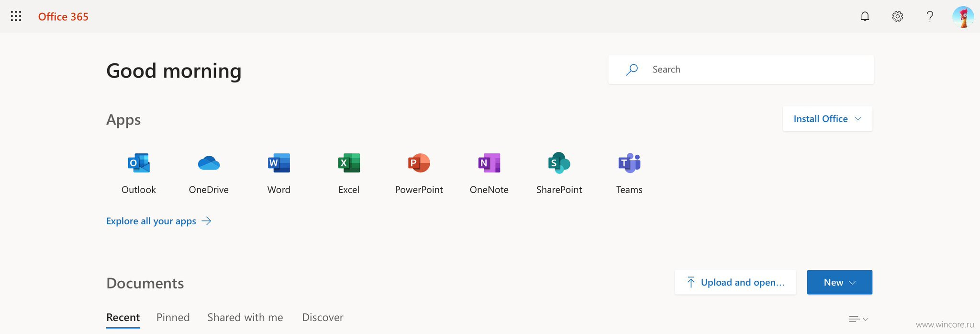980x334 pixels.
Task: Launch the Word app
Action: tap(279, 173)
